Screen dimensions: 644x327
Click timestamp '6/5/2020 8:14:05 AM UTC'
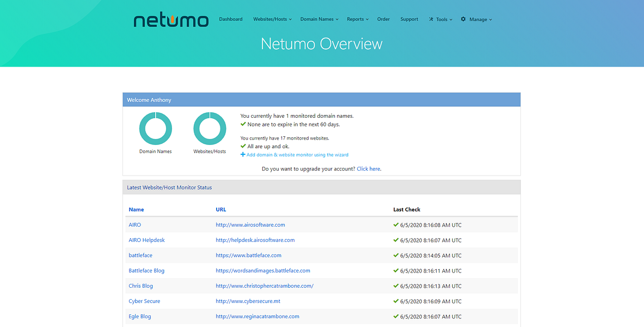[x=431, y=256]
